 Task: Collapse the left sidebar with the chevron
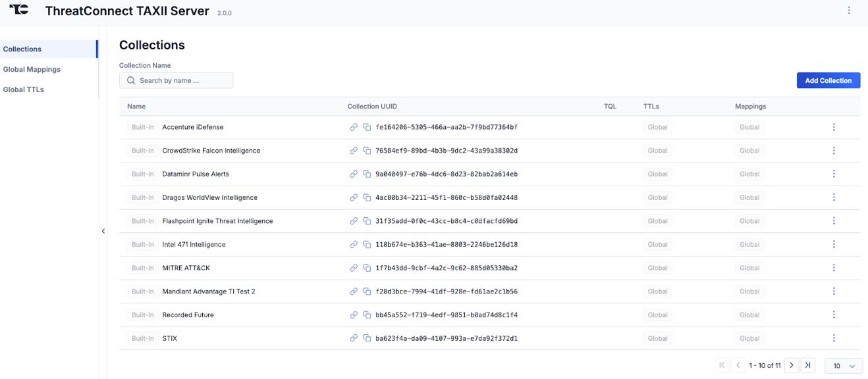pyautogui.click(x=103, y=231)
